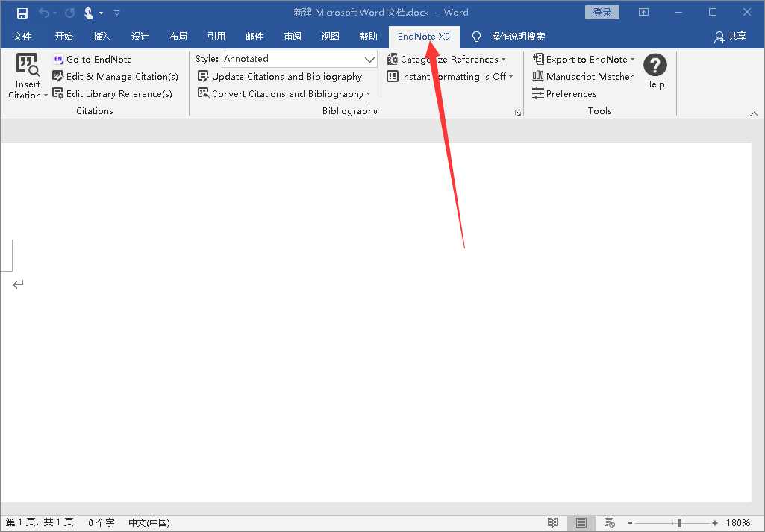
Task: Switch to the 设计 tab
Action: pos(140,37)
